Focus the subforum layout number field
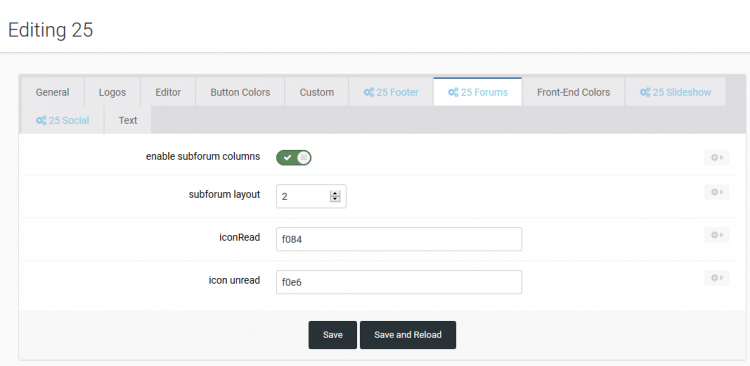This screenshot has width=750, height=366. click(x=311, y=196)
